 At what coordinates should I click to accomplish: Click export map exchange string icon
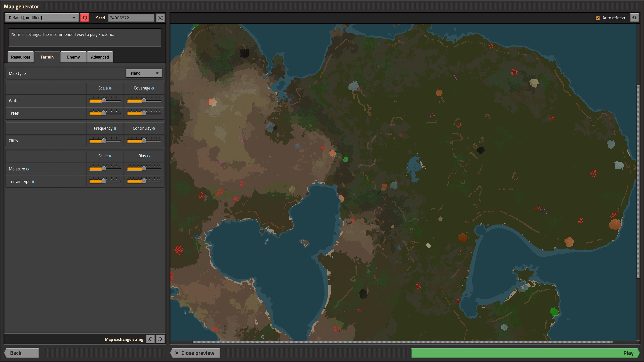[x=160, y=339]
